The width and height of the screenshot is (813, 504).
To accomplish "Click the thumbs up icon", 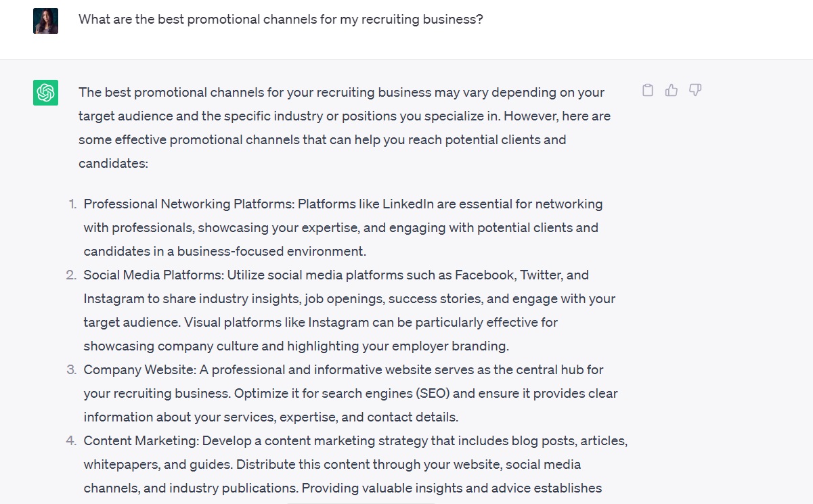I will tap(672, 90).
